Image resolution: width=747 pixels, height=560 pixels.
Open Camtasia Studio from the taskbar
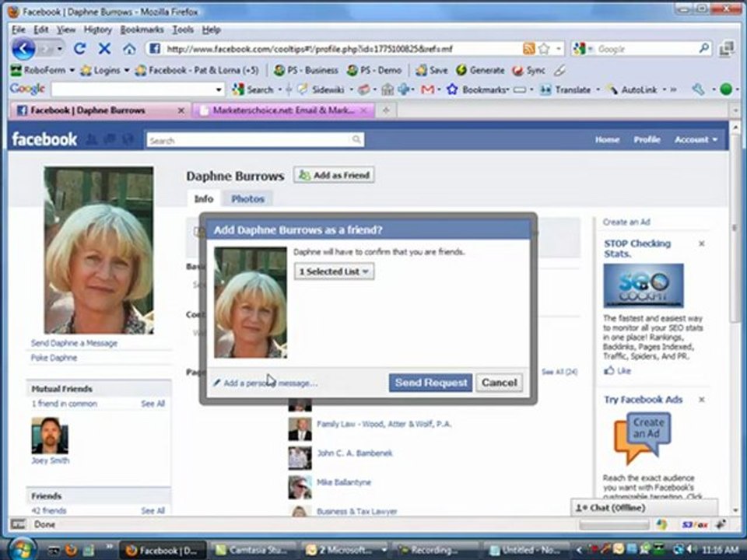click(254, 550)
